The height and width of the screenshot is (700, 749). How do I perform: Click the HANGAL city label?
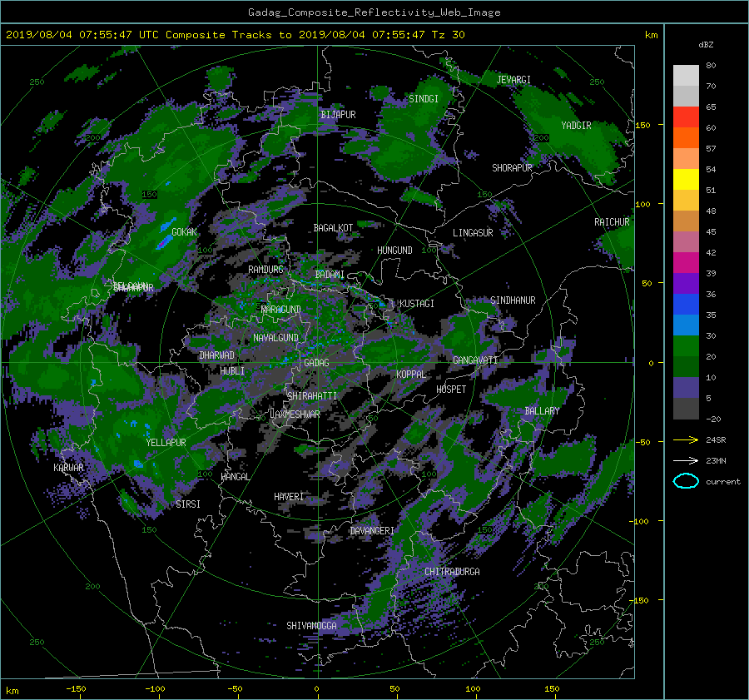click(x=235, y=477)
